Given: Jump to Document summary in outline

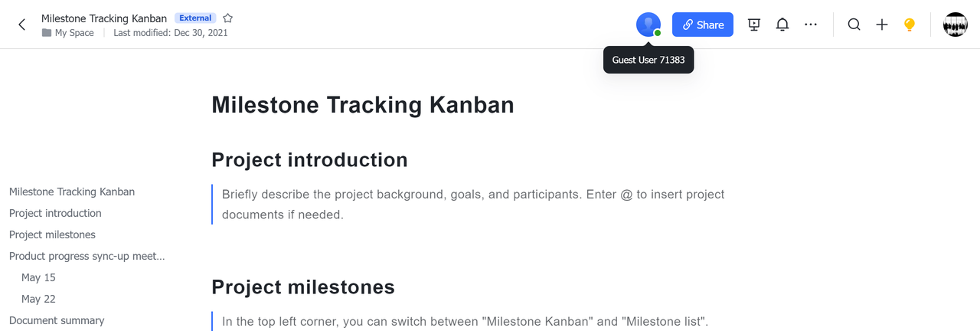Looking at the screenshot, I should tap(57, 320).
